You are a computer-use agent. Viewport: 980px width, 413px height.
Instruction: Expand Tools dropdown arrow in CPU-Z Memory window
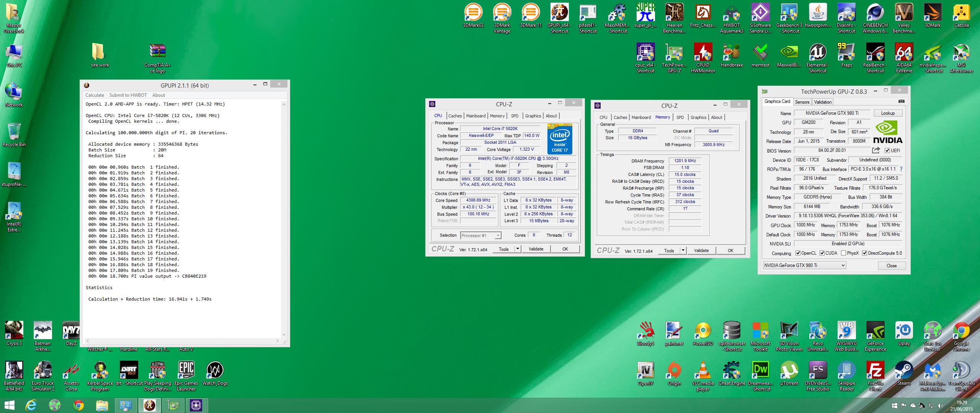pos(683,250)
